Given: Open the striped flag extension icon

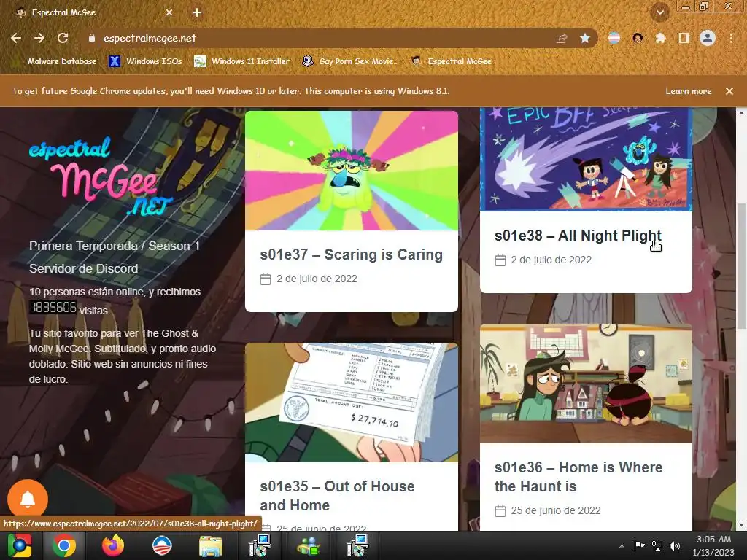Looking at the screenshot, I should (x=614, y=38).
